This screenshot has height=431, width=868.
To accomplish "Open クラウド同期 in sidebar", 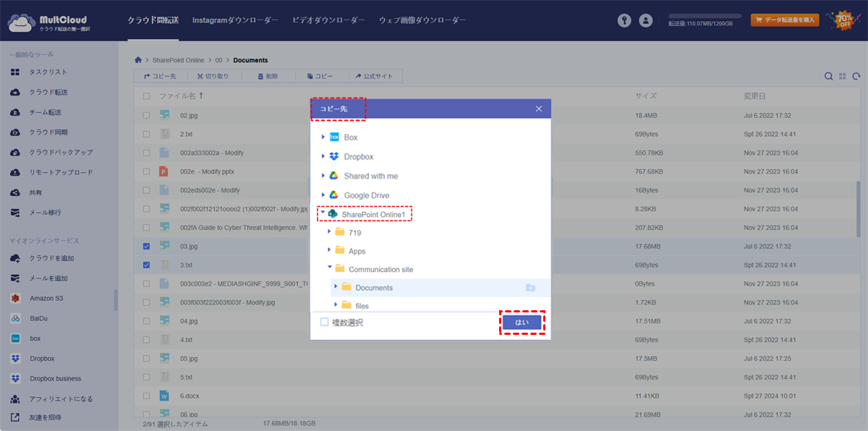I will (48, 132).
